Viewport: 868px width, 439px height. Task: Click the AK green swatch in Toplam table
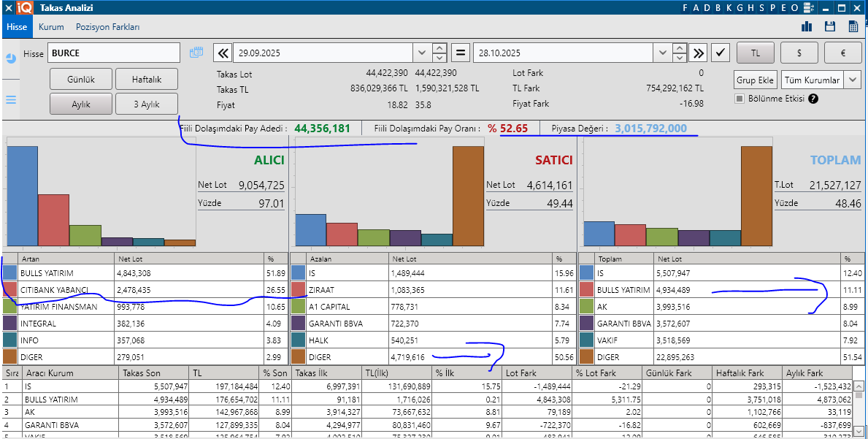[587, 306]
